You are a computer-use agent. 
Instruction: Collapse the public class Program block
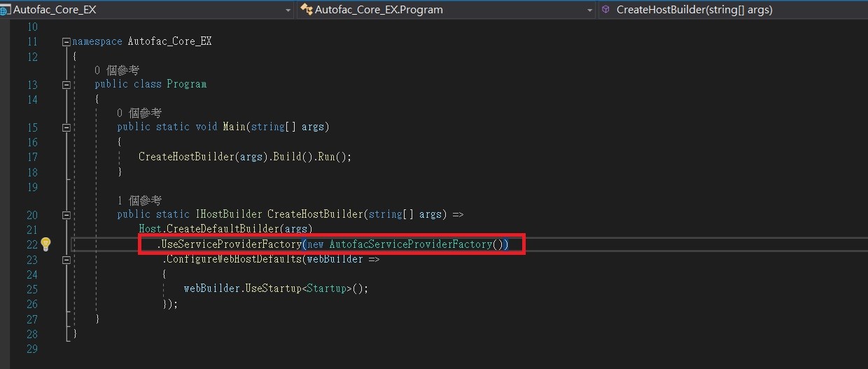pyautogui.click(x=66, y=85)
